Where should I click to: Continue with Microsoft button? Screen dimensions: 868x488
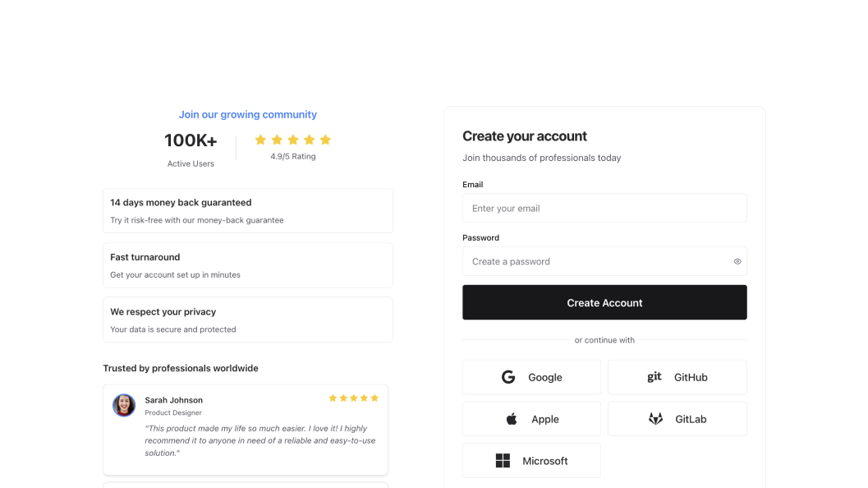tap(531, 461)
